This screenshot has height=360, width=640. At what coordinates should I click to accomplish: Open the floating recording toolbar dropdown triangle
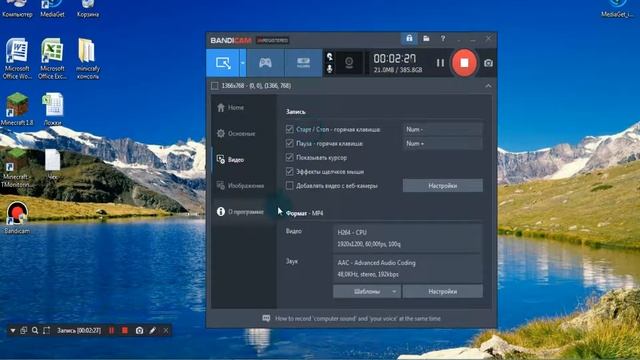point(13,331)
